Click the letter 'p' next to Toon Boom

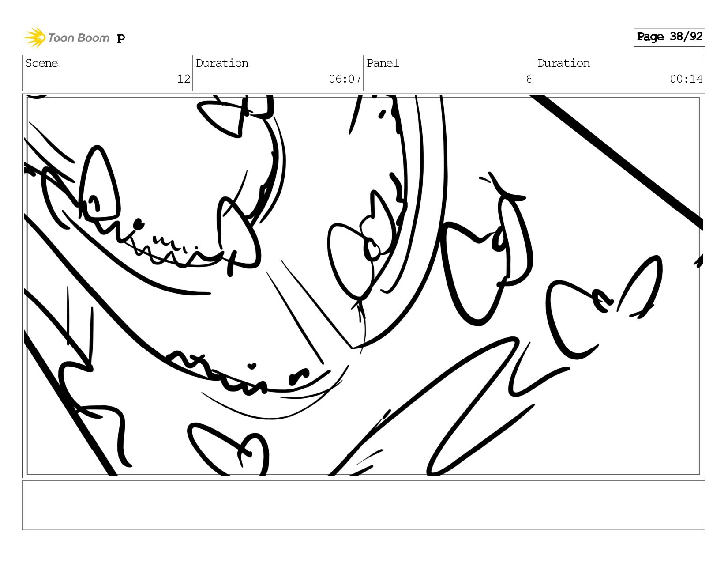(121, 38)
